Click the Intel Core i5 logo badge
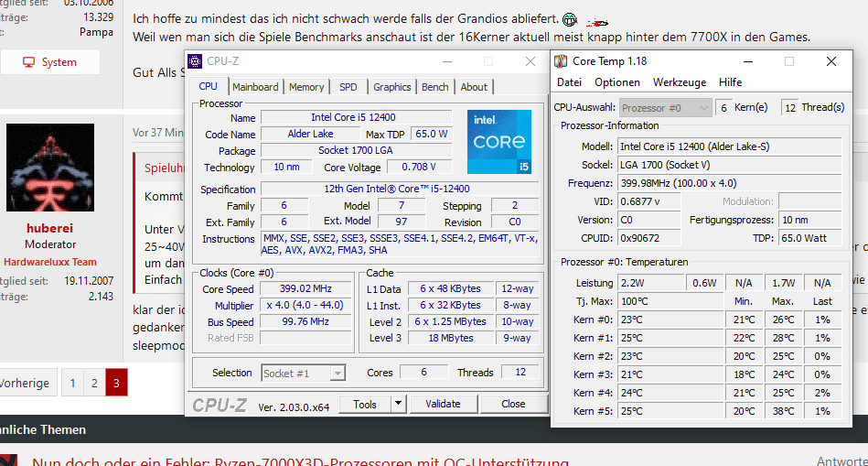The height and width of the screenshot is (466, 868). coord(499,142)
